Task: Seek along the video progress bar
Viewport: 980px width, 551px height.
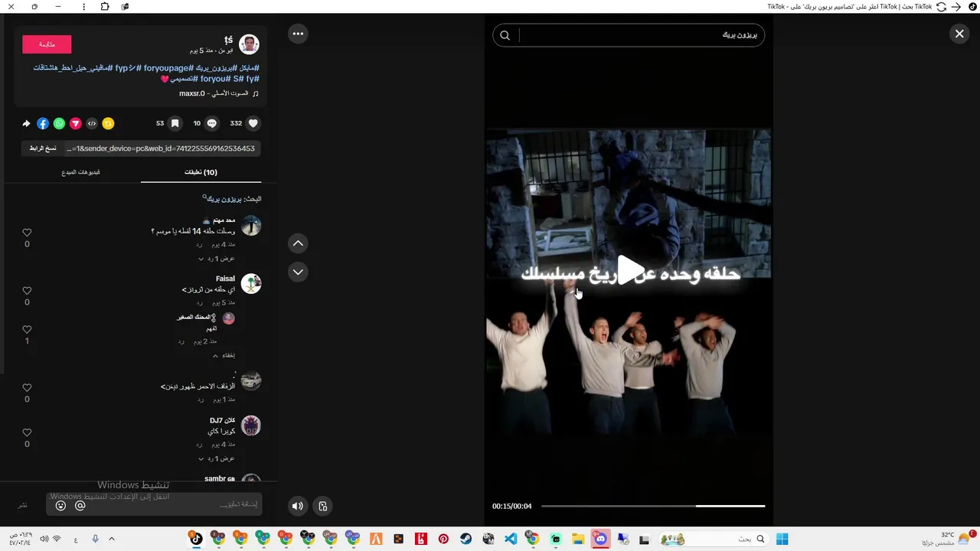Action: pyautogui.click(x=653, y=506)
